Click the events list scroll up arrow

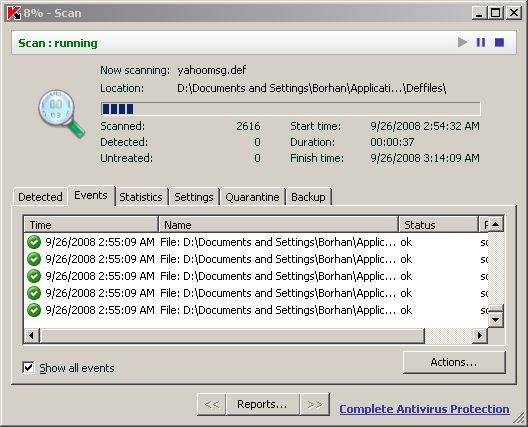pyautogui.click(x=496, y=224)
